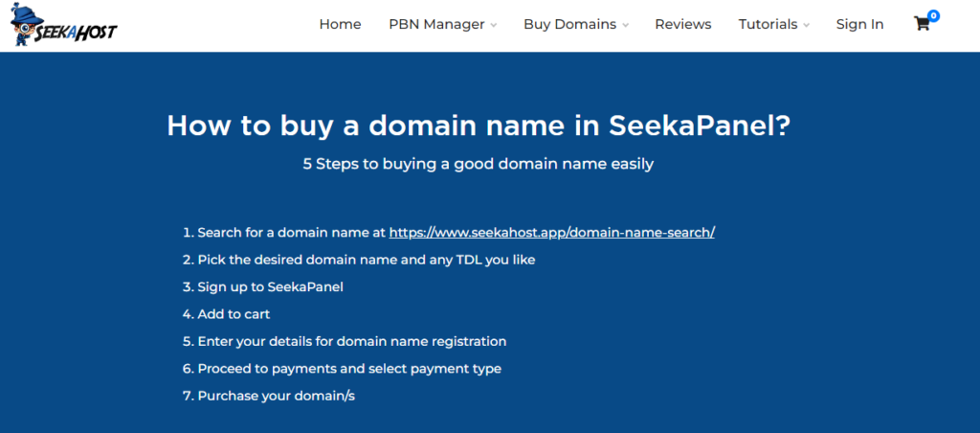
Task: Click the 'Search for a domain name at' text
Action: pyautogui.click(x=292, y=233)
